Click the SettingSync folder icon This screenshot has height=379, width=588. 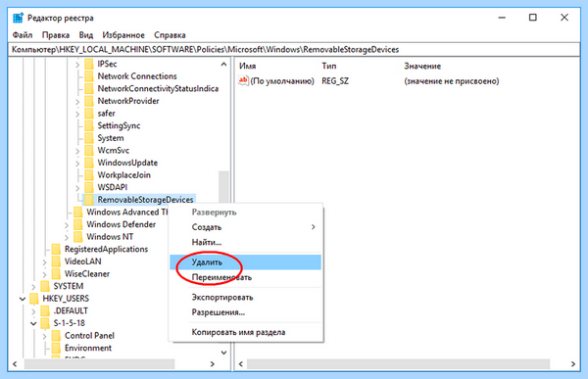pos(89,126)
